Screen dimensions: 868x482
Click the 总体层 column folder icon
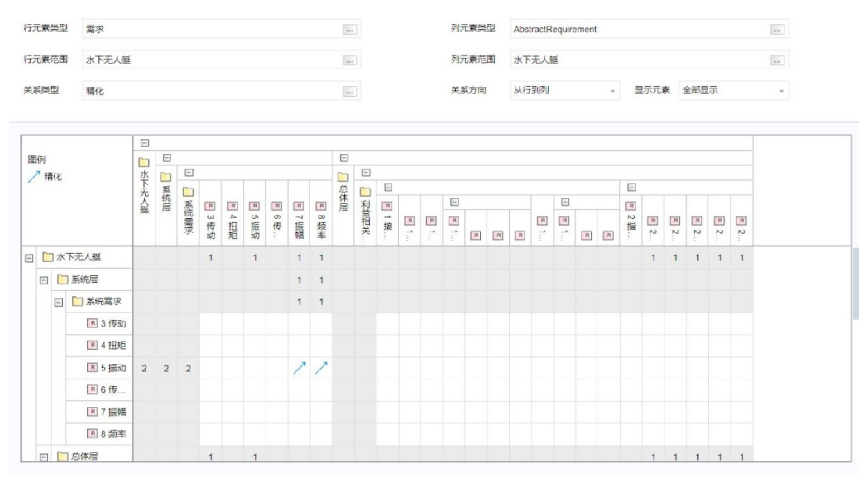343,177
